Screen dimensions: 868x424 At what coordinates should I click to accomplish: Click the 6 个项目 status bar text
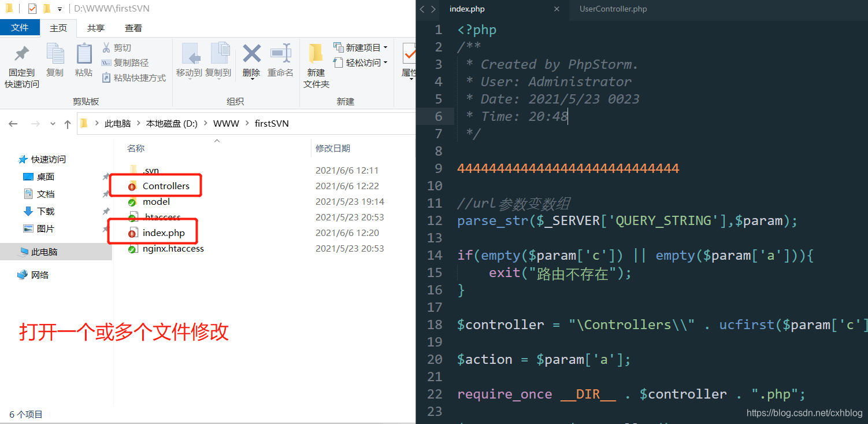pyautogui.click(x=26, y=415)
